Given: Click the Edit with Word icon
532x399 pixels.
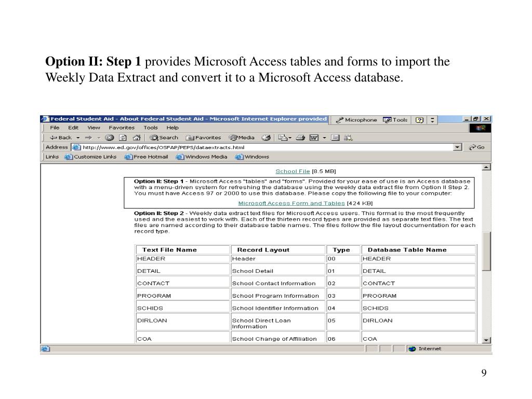Looking at the screenshot, I should coord(314,138).
